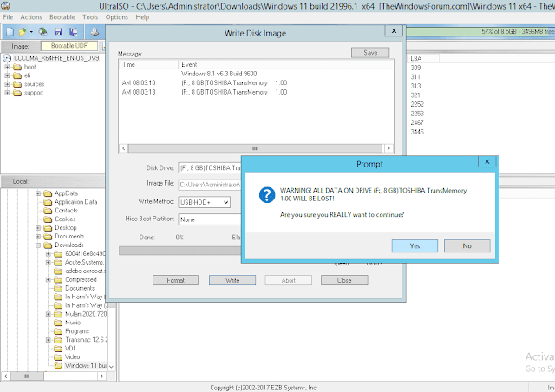
Task: Click the Bootable UDF image type box
Action: click(69, 46)
